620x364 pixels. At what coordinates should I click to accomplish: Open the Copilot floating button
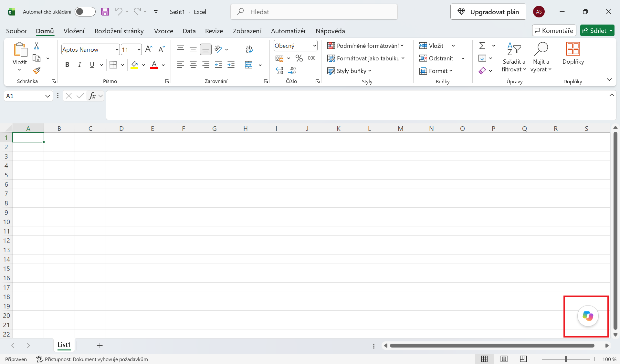(x=588, y=316)
